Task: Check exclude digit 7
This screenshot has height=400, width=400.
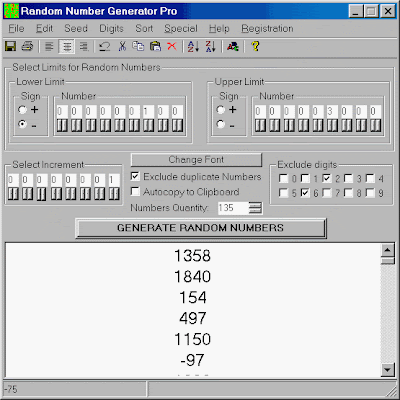Action: 327,193
